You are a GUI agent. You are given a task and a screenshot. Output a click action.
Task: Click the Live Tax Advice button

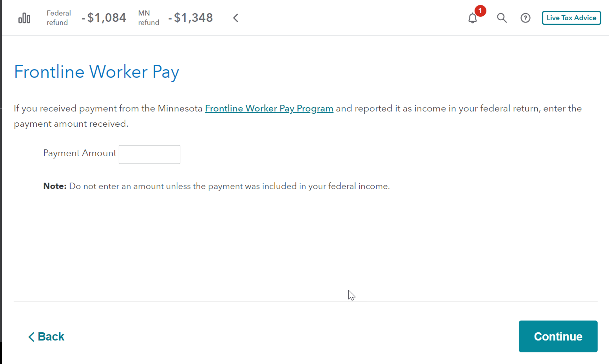pos(571,18)
